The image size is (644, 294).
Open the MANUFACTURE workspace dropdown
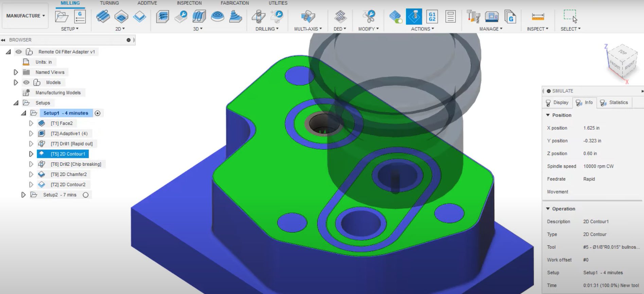(x=25, y=16)
